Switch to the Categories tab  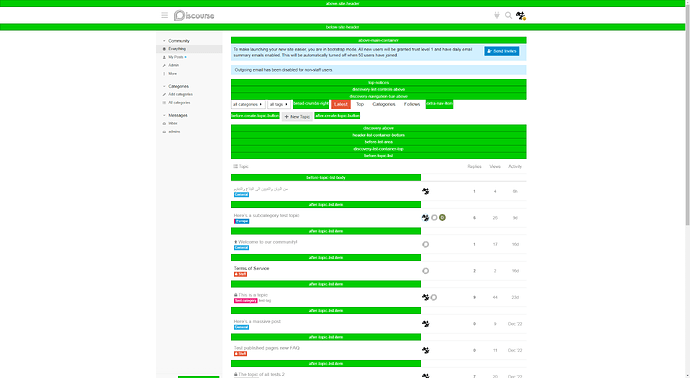pyautogui.click(x=384, y=104)
